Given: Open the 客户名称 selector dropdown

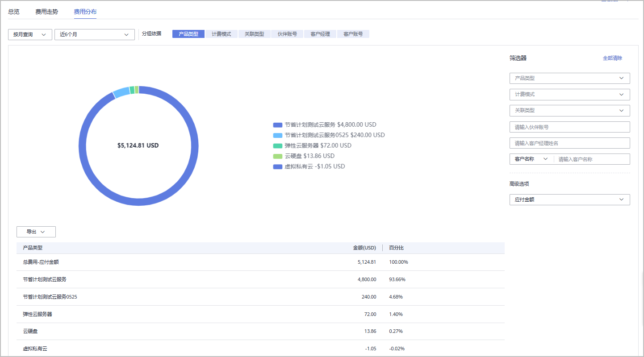Looking at the screenshot, I should tap(531, 159).
